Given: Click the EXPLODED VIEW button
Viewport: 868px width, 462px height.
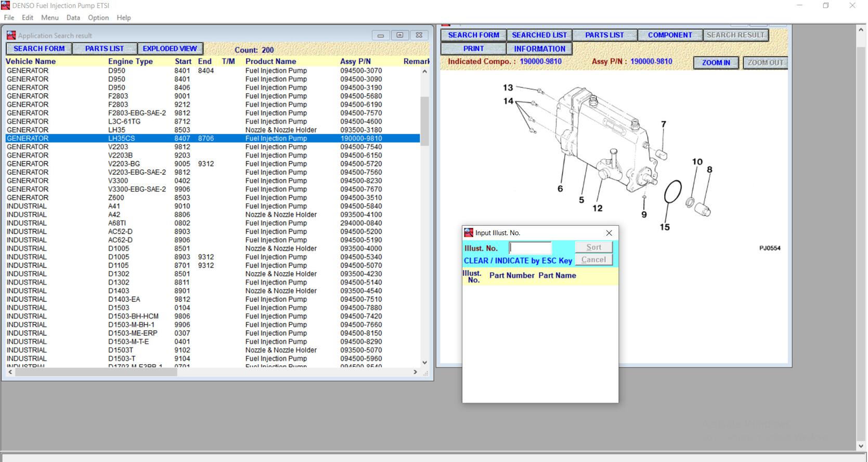Looking at the screenshot, I should (170, 48).
